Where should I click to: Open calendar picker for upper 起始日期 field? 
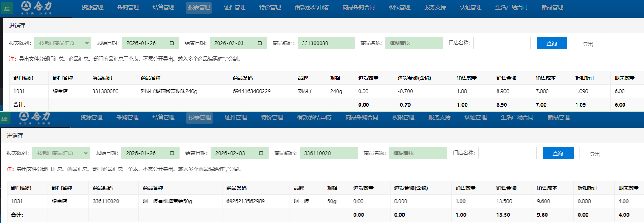(172, 43)
